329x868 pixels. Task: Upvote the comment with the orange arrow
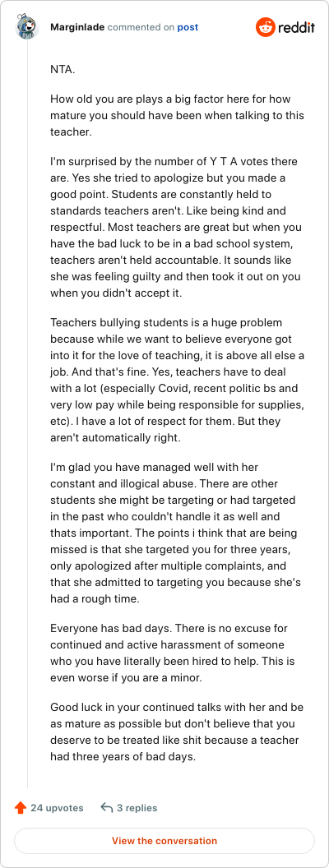pos(21,808)
